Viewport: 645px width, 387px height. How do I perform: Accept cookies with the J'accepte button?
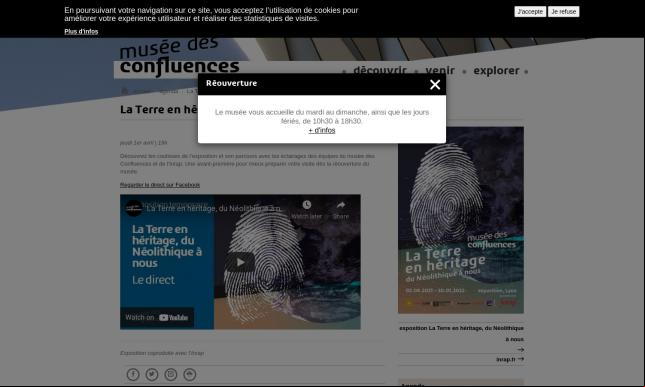point(530,12)
